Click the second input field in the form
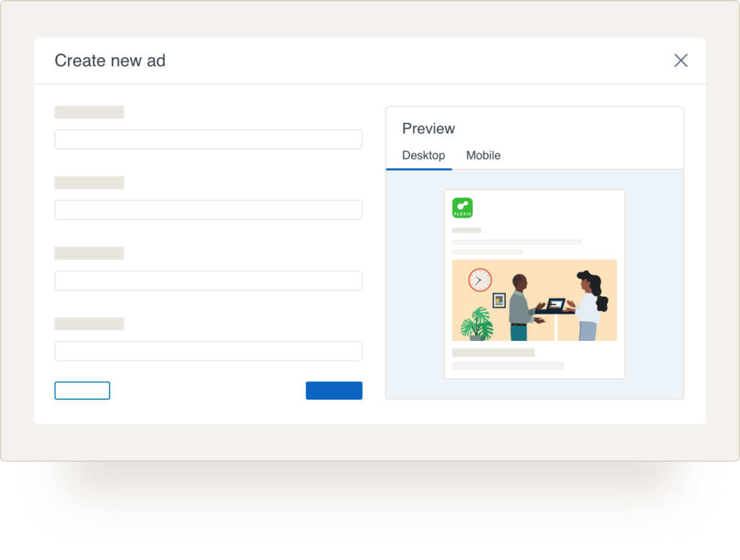740x560 pixels. coord(208,210)
